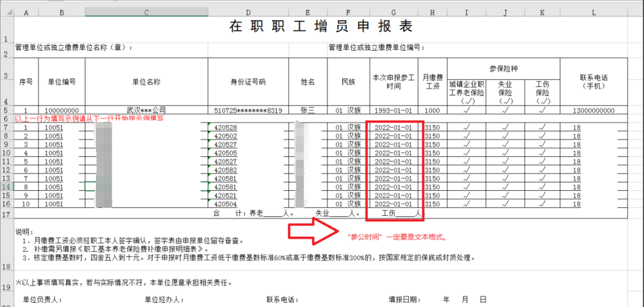This screenshot has width=644, height=307.
Task: Click the 2022-01-01 cell in row 7
Action: pos(394,127)
